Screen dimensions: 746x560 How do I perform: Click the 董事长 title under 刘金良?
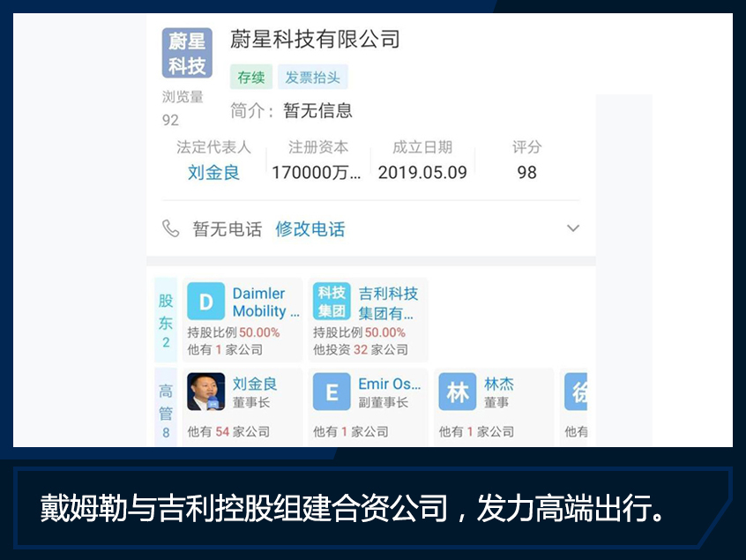click(250, 402)
